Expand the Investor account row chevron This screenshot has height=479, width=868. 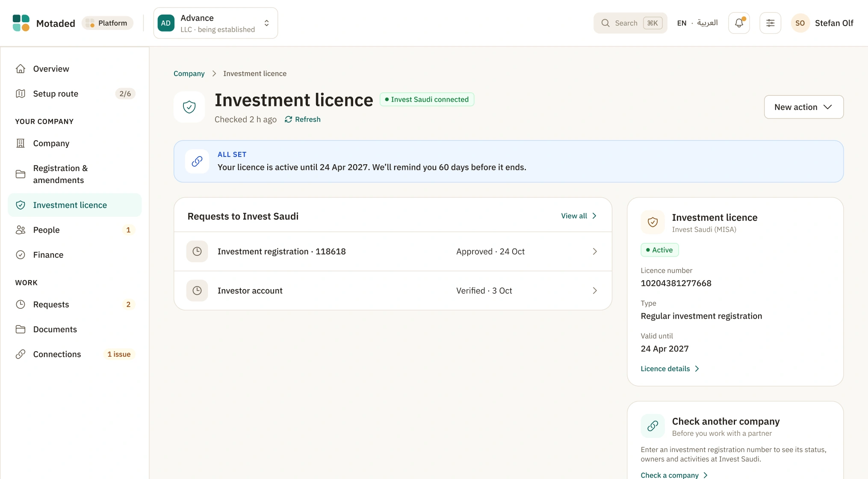coord(595,291)
